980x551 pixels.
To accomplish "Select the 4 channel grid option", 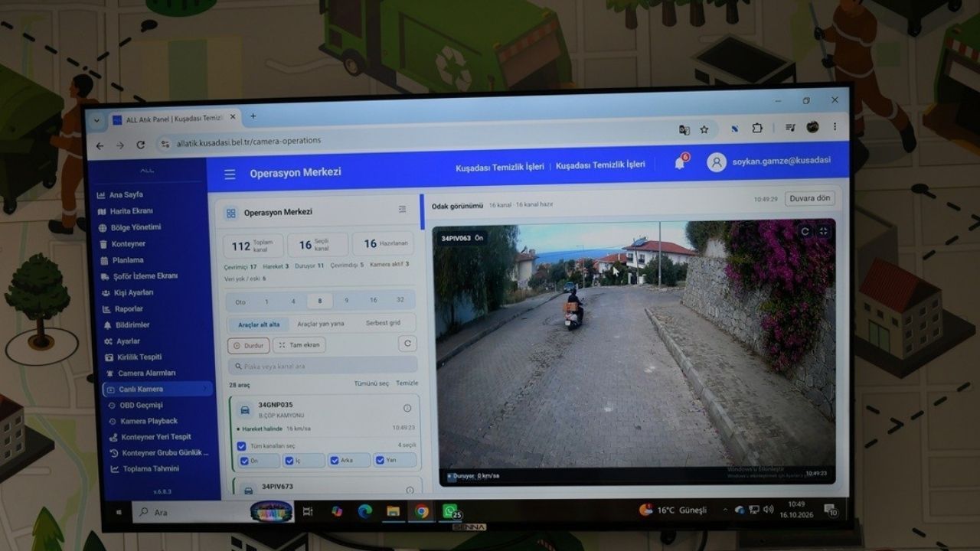I will point(293,301).
